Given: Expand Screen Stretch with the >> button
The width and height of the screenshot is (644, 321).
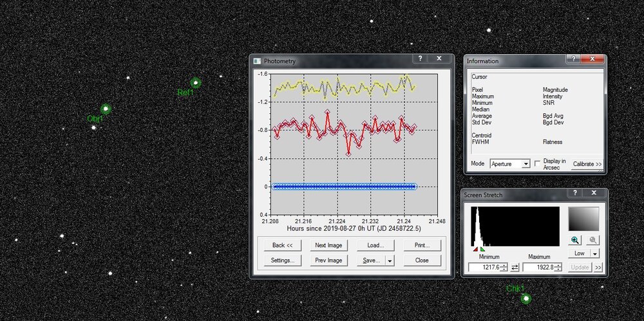Looking at the screenshot, I should point(598,267).
